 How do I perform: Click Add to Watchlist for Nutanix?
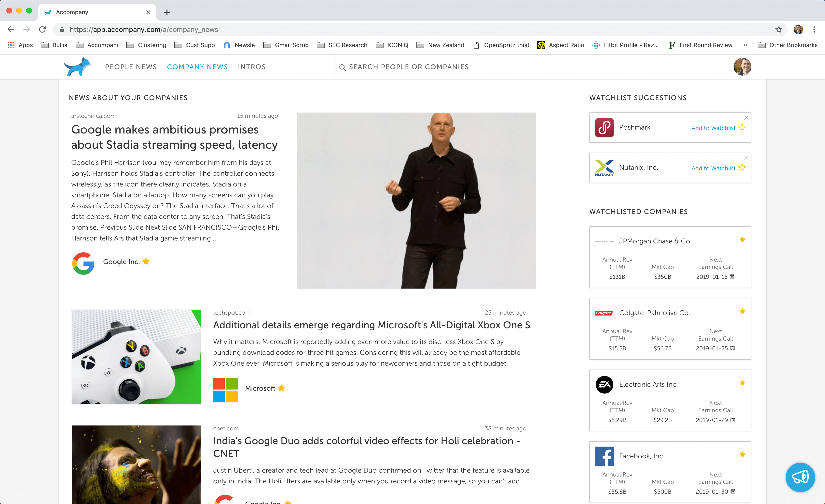tap(713, 168)
